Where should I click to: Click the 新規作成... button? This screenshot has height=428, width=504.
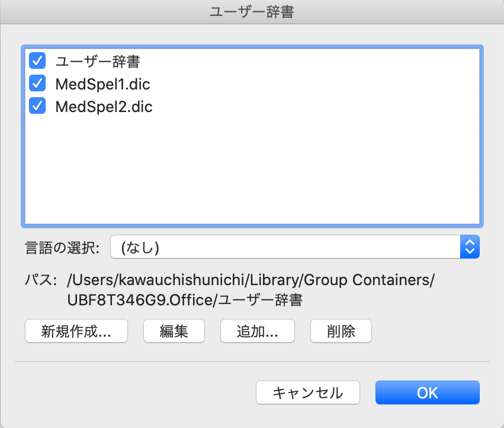coord(76,331)
